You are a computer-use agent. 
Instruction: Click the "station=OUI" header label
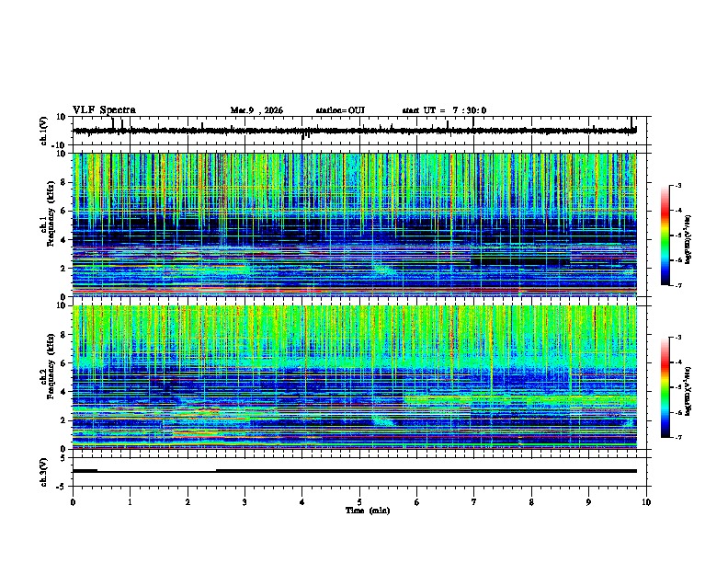tap(340, 110)
